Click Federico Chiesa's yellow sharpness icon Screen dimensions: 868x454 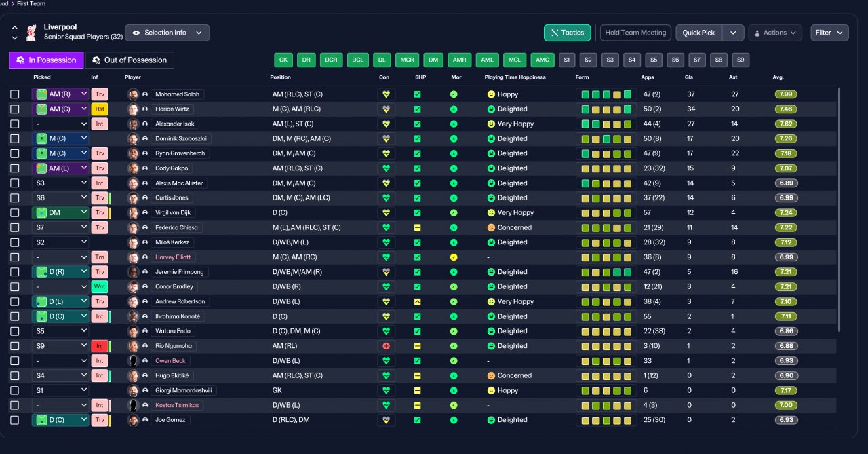[418, 228]
